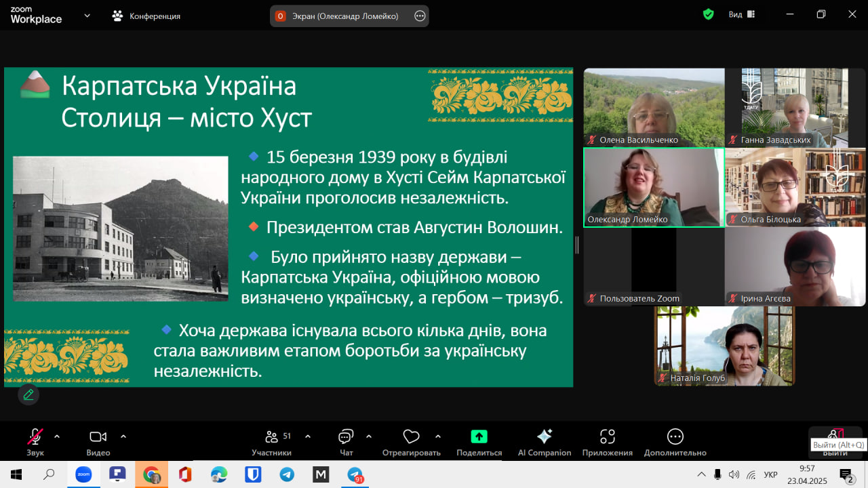Expand the arrow next to Участники

coord(308,436)
